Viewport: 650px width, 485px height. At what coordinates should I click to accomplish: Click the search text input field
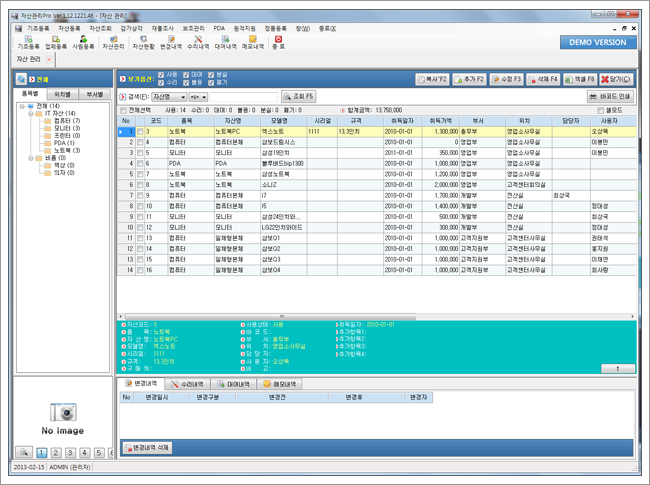(x=244, y=97)
